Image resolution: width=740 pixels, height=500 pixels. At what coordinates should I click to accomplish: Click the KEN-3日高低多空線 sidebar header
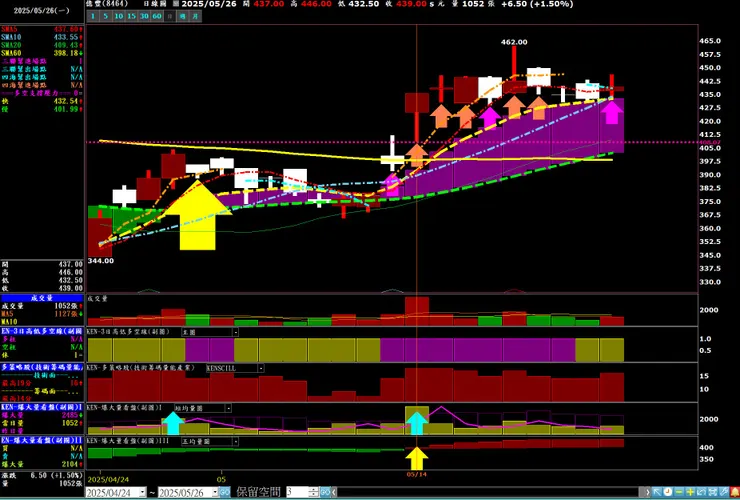(42, 331)
